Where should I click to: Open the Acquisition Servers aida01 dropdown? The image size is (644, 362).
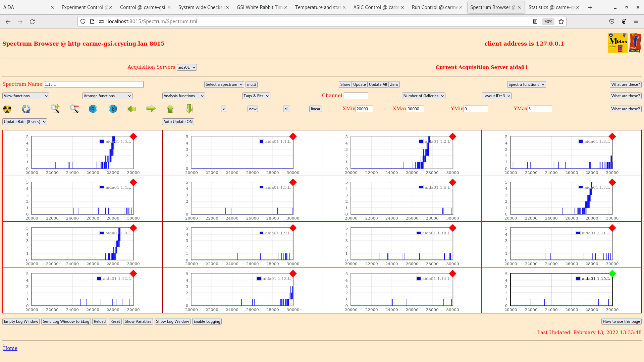coord(186,67)
